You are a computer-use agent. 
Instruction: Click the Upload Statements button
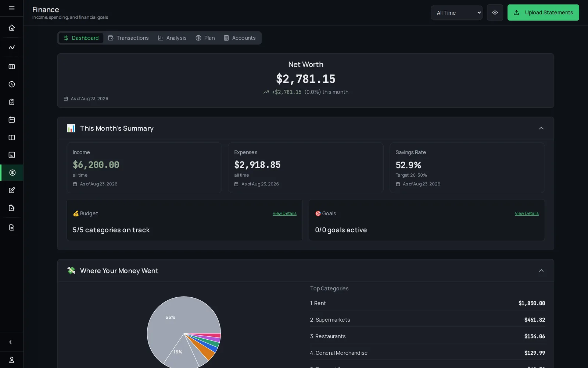point(543,13)
